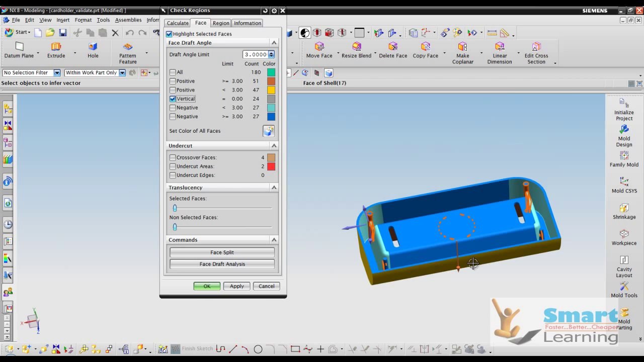Collapse the Commands section
The image size is (644, 362).
click(x=274, y=240)
